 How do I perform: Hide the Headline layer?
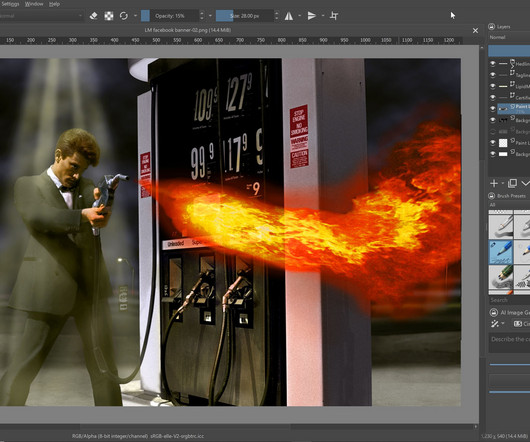(x=493, y=63)
